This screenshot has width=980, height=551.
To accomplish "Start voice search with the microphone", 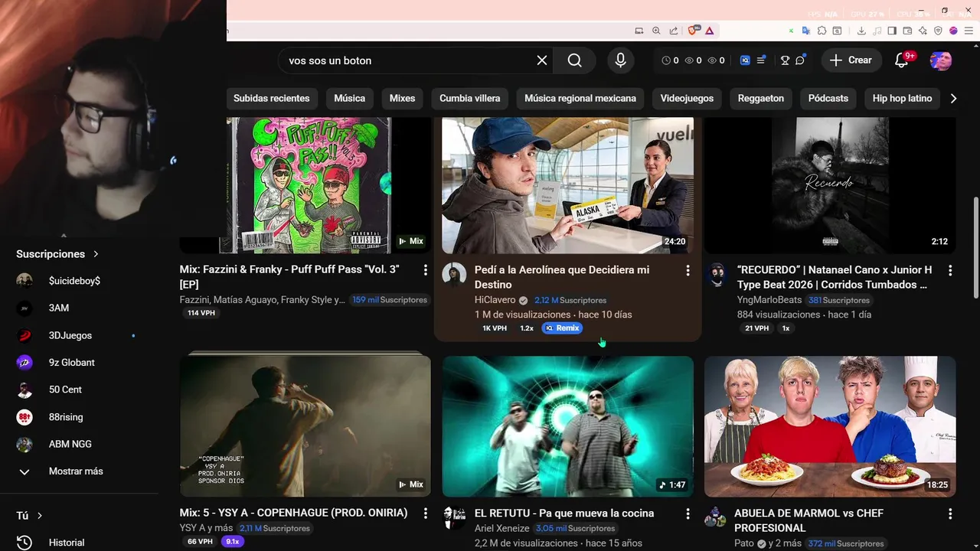I will (x=621, y=60).
